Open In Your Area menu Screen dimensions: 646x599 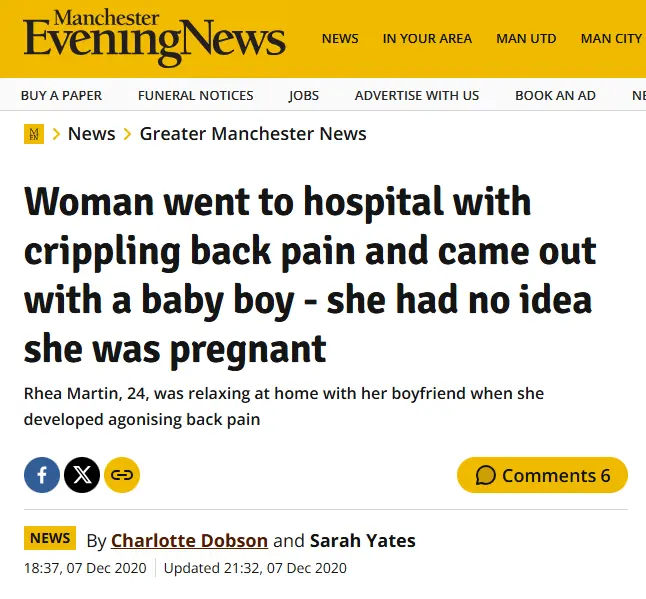pyautogui.click(x=427, y=38)
